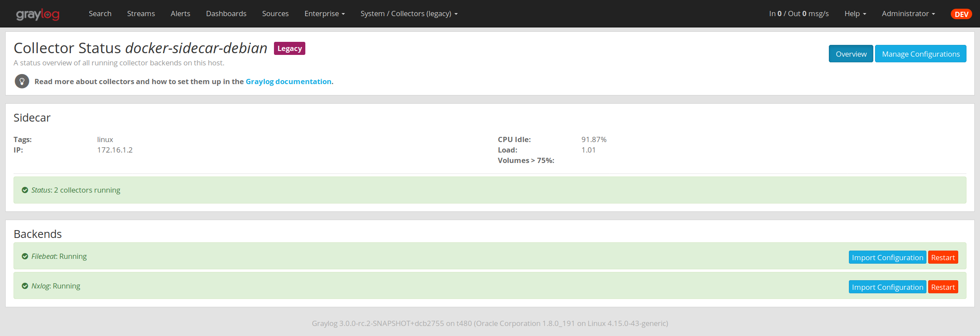Import configuration for Nxlog backend
This screenshot has height=336, width=980.
tap(887, 287)
